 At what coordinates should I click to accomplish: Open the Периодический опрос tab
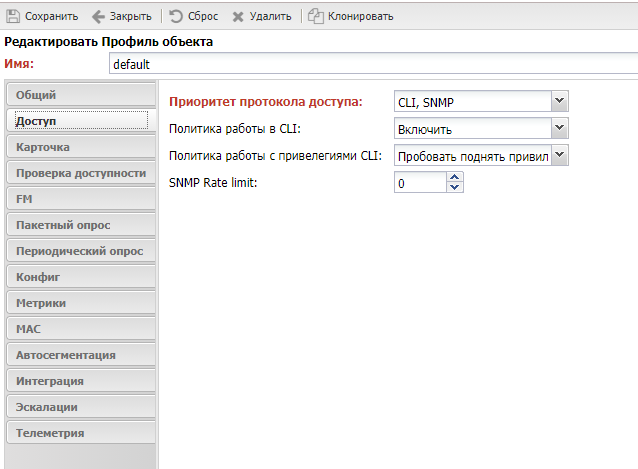[81, 251]
